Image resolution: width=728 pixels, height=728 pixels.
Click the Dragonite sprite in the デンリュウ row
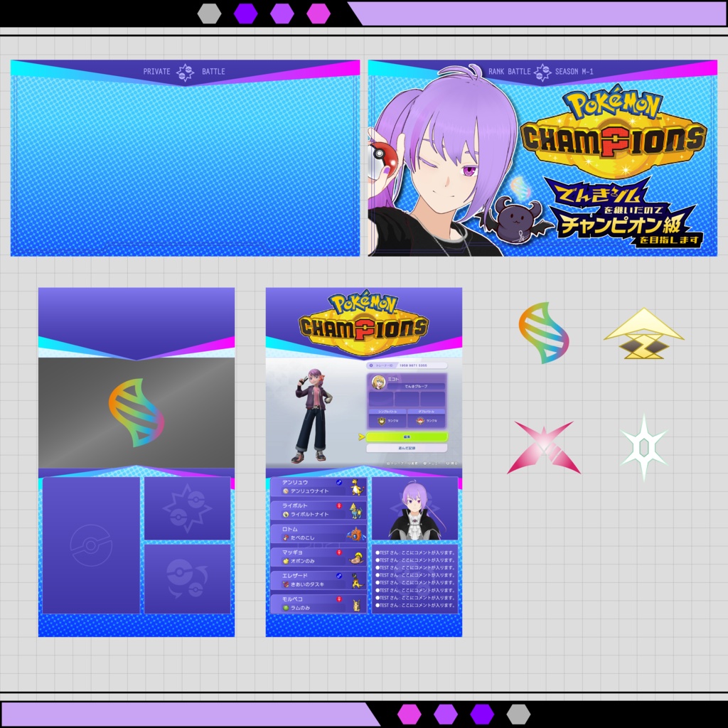pyautogui.click(x=357, y=487)
